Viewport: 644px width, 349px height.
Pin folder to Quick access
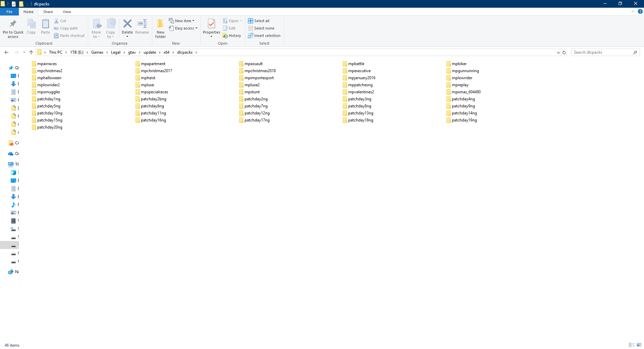(x=13, y=29)
